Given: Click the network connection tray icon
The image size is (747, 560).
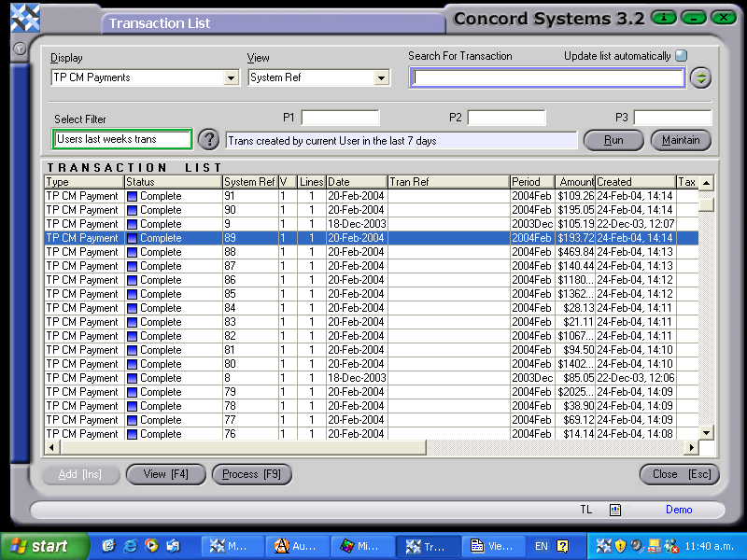Looking at the screenshot, I should (x=654, y=545).
